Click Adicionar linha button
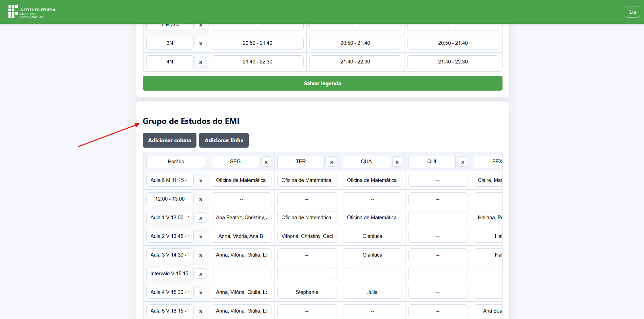This screenshot has height=319, width=644. point(224,140)
